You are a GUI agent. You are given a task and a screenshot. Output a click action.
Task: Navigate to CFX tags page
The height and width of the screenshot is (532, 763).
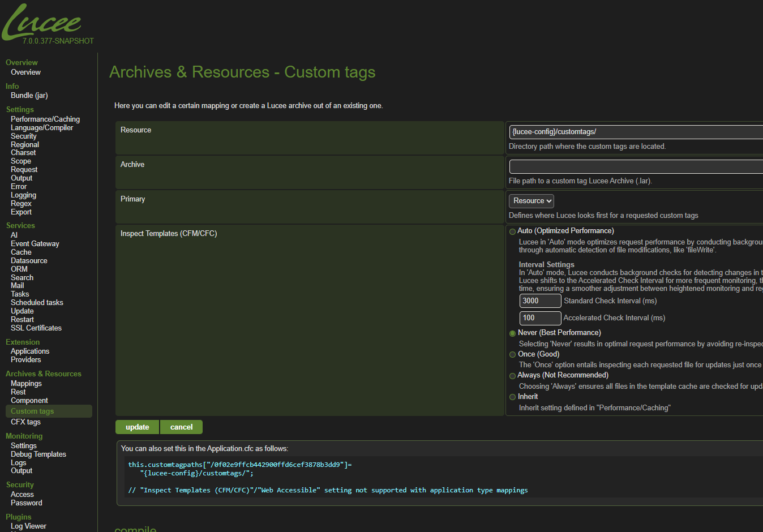[x=25, y=422]
